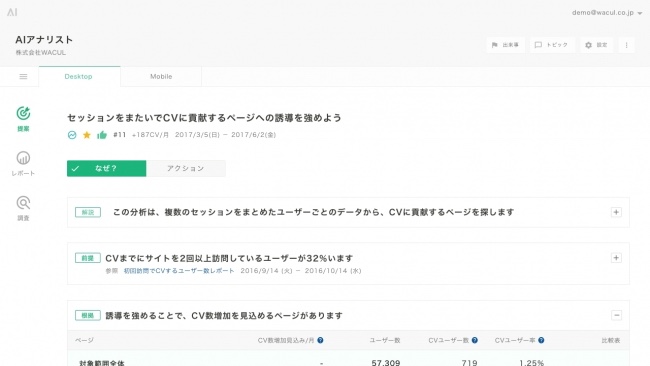Viewport: 650px width, 366px height.
Task: Open the hamburger menu beside Desktop tab
Action: pyautogui.click(x=23, y=77)
